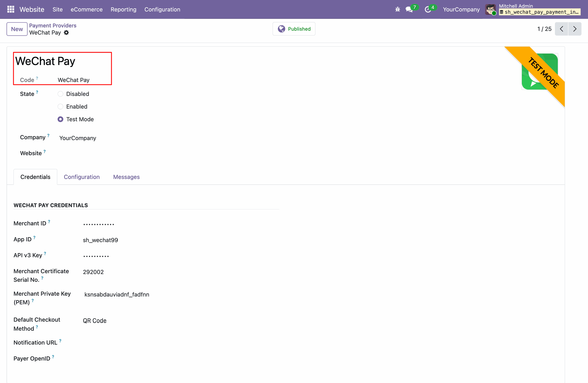
Task: Show help tooltip for Website field
Action: 45,151
